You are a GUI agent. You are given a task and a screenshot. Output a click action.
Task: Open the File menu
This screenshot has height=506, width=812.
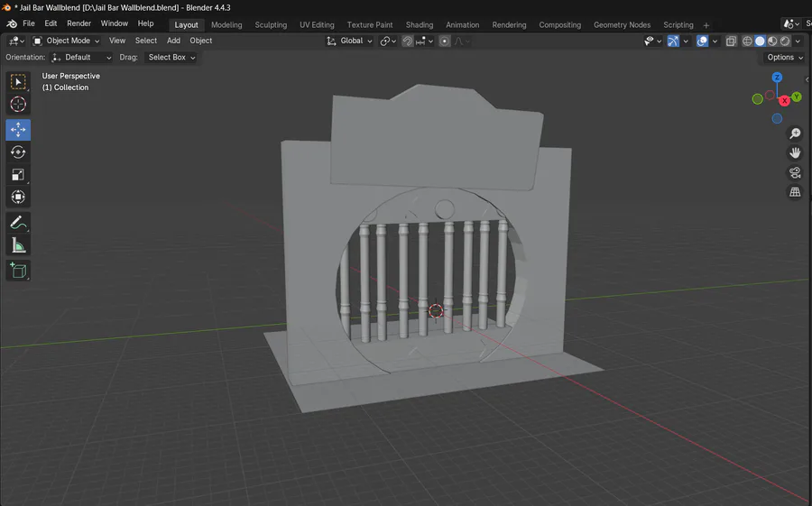click(x=29, y=23)
